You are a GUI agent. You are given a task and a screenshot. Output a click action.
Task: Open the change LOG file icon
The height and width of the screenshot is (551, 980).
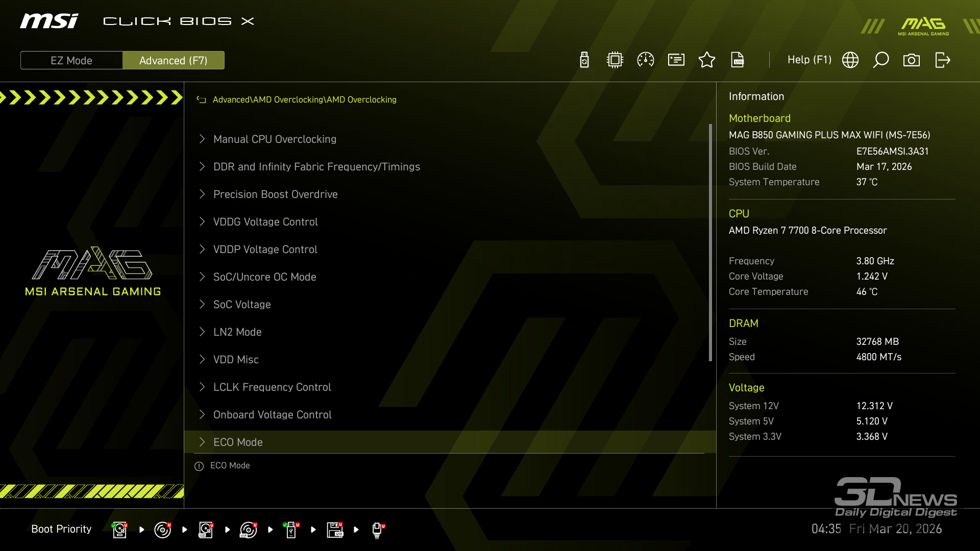738,60
